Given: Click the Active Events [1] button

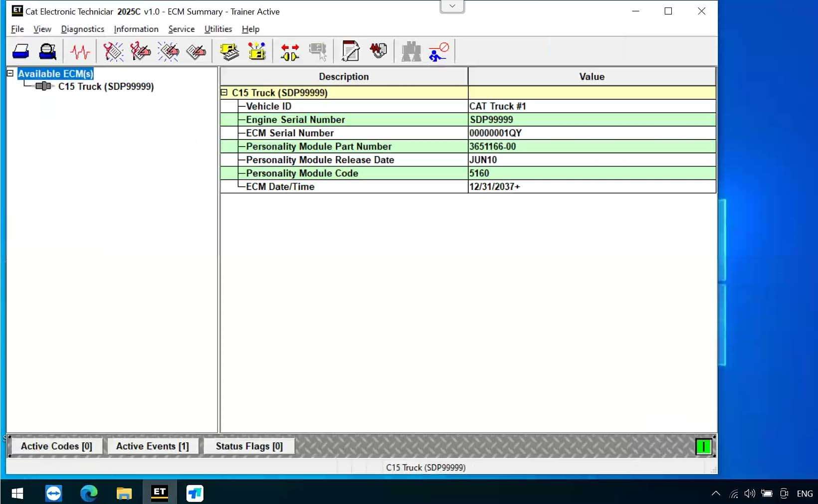Looking at the screenshot, I should 152,446.
